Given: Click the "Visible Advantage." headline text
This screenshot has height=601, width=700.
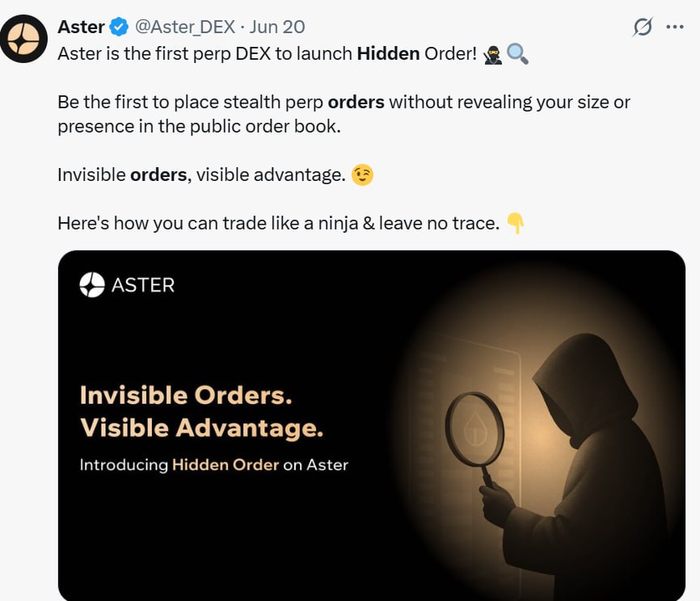Looking at the screenshot, I should pyautogui.click(x=201, y=428).
